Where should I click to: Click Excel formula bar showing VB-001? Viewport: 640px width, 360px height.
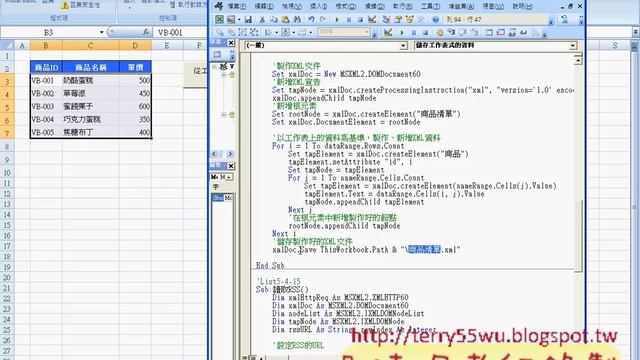[180, 32]
